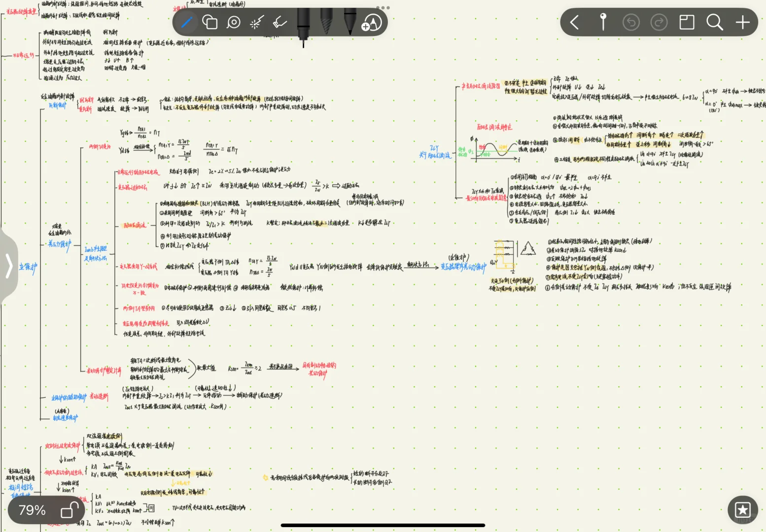This screenshot has width=766, height=532.
Task: Add a new pen to the toolbar
Action: (372, 23)
